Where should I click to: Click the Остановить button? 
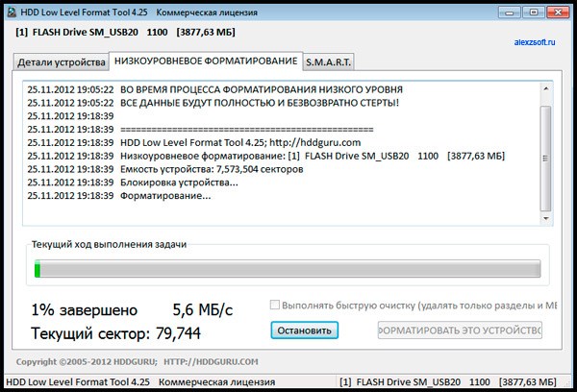pos(304,331)
